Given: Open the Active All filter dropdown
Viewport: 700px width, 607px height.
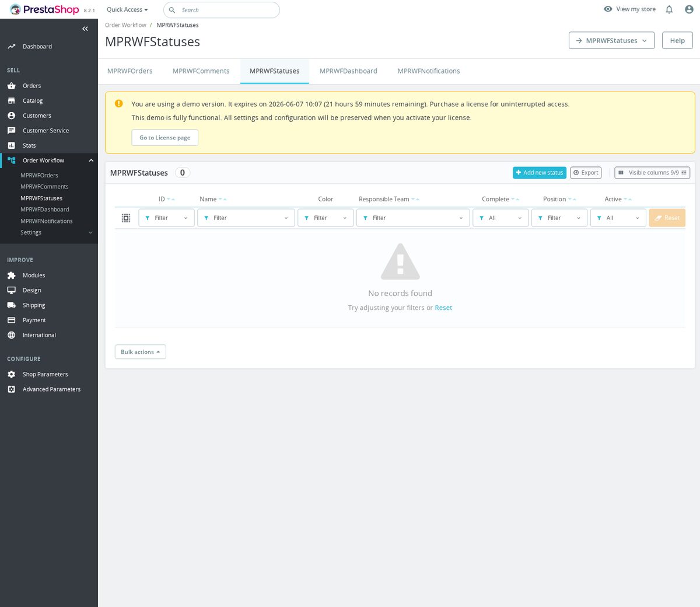Looking at the screenshot, I should (x=618, y=218).
